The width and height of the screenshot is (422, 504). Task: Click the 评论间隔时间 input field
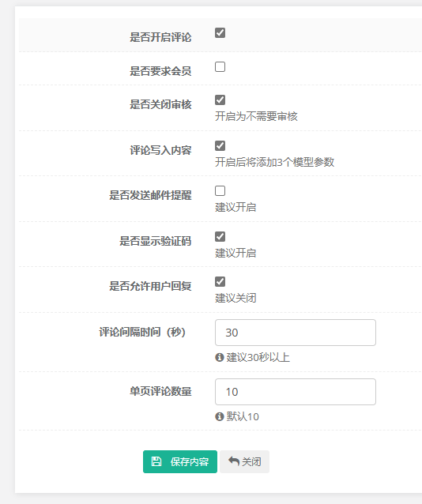(296, 333)
